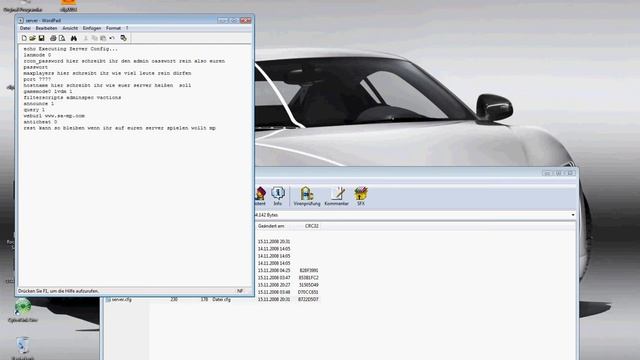The width and height of the screenshot is (640, 360).
Task: Click the Info icon in WinRAR toolbar
Action: (x=278, y=196)
